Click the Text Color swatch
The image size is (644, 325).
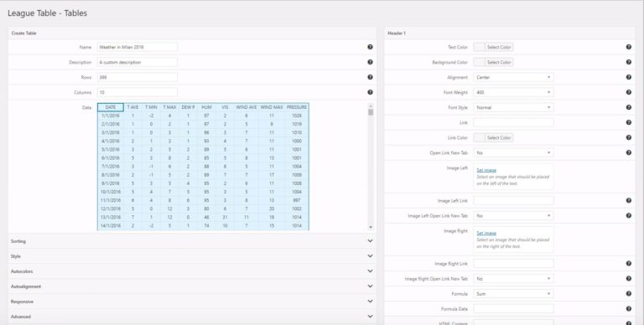pos(480,47)
